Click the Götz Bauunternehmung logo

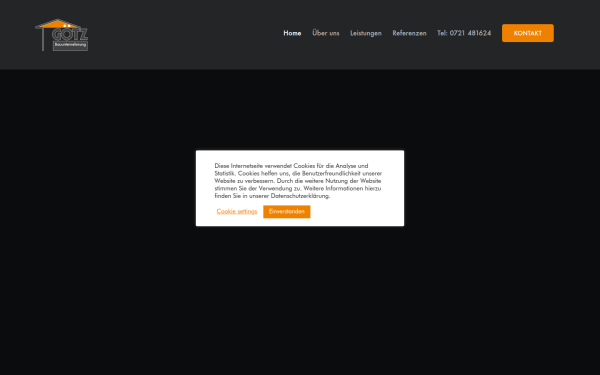click(62, 35)
